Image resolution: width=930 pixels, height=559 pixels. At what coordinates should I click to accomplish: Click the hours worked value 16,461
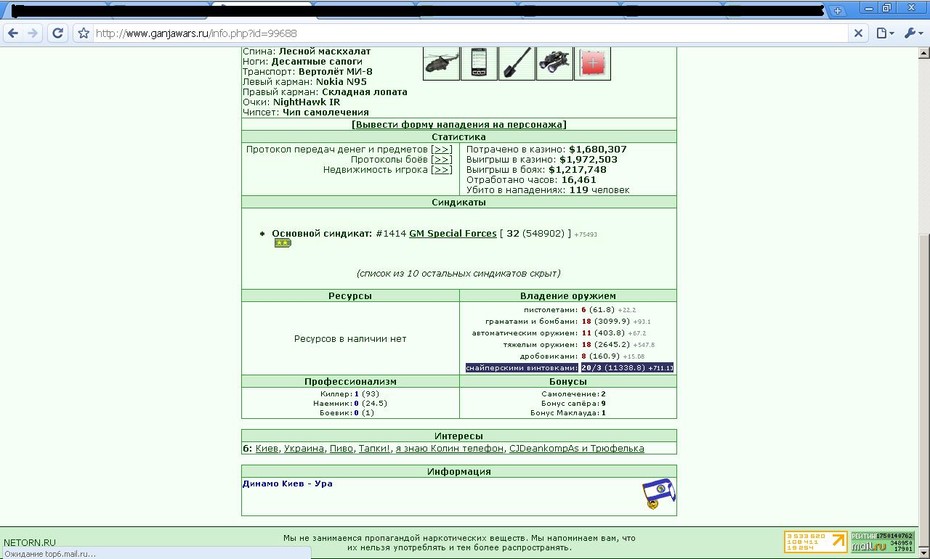pyautogui.click(x=578, y=180)
